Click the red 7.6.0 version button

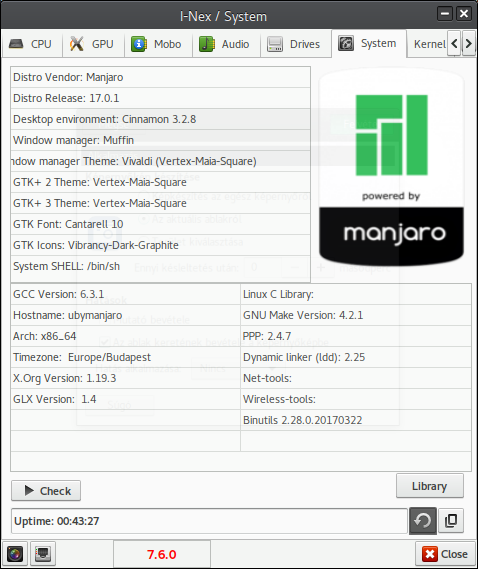[x=162, y=554]
